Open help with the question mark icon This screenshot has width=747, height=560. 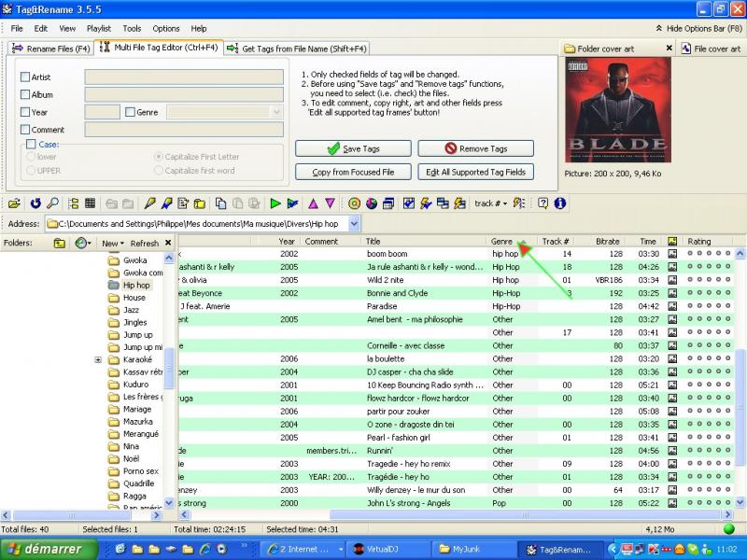coord(543,203)
